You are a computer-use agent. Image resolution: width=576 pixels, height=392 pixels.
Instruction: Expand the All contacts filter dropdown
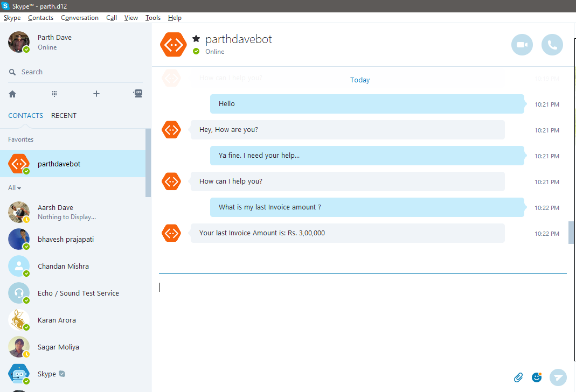(x=14, y=187)
